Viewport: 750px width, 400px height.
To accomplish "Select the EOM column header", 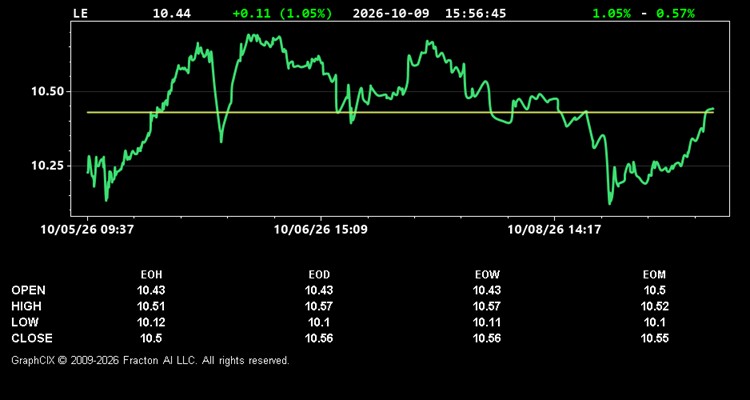I will (654, 275).
